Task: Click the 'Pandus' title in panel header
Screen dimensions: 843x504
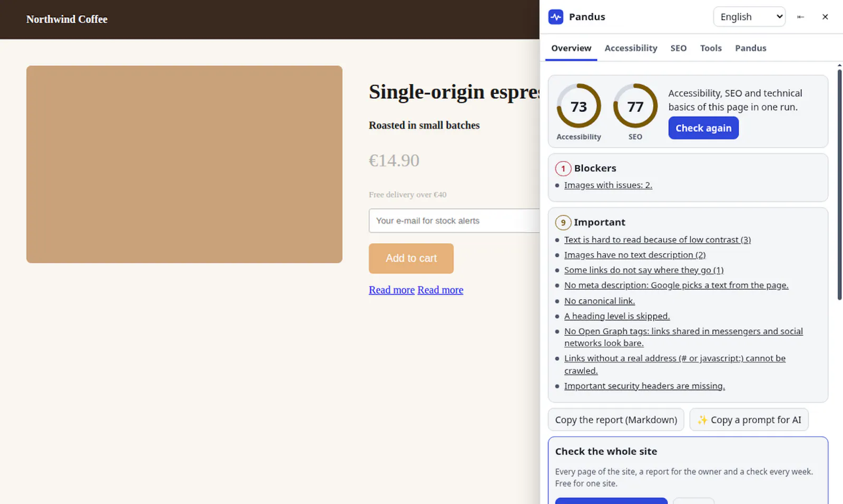Action: pyautogui.click(x=587, y=17)
